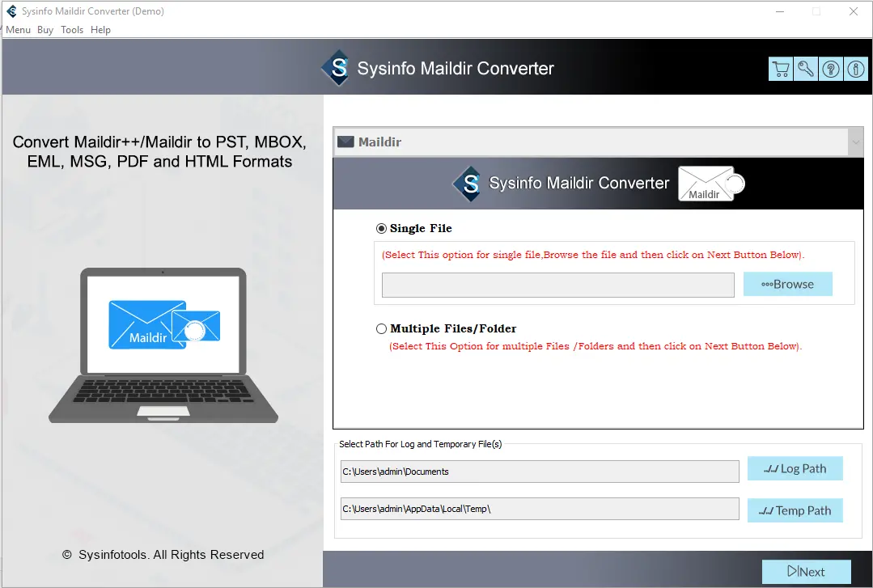Click the key activation icon
Viewport: 873px width, 588px height.
806,69
